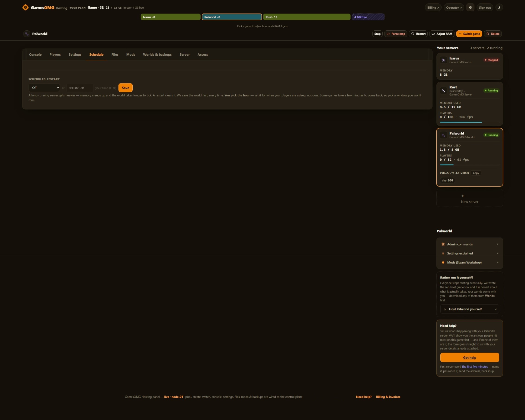Click the Running status badge on Rust
Viewport: 525px width, 420px height.
[x=491, y=91]
